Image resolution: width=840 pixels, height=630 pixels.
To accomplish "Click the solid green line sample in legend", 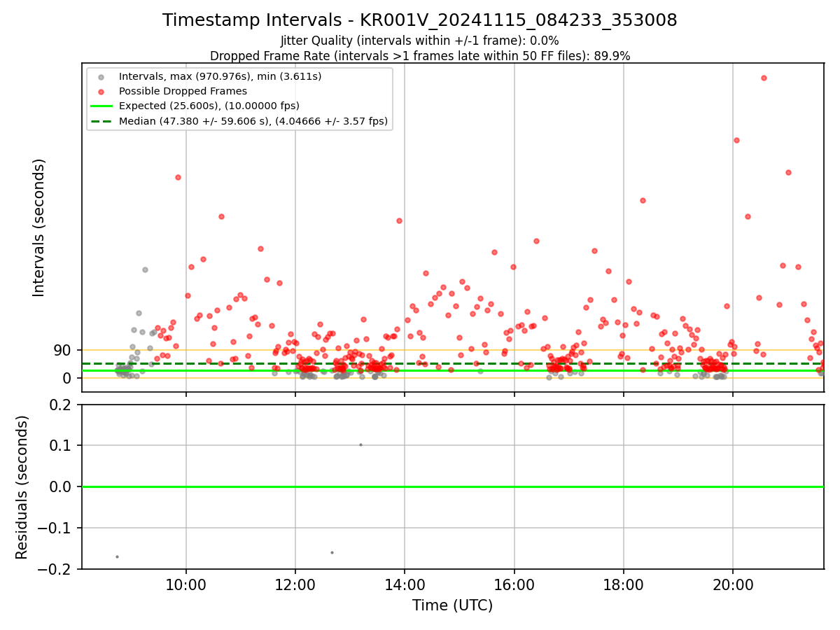I will click(102, 106).
